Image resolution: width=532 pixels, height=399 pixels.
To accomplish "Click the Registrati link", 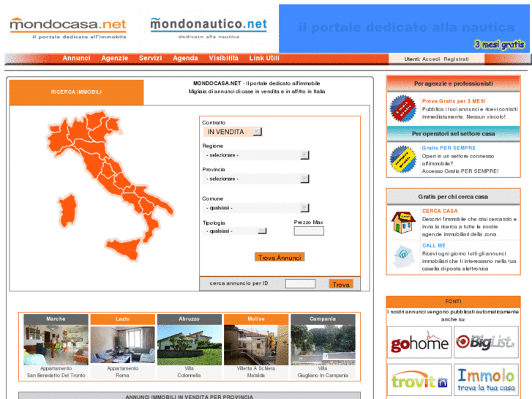I will (457, 59).
